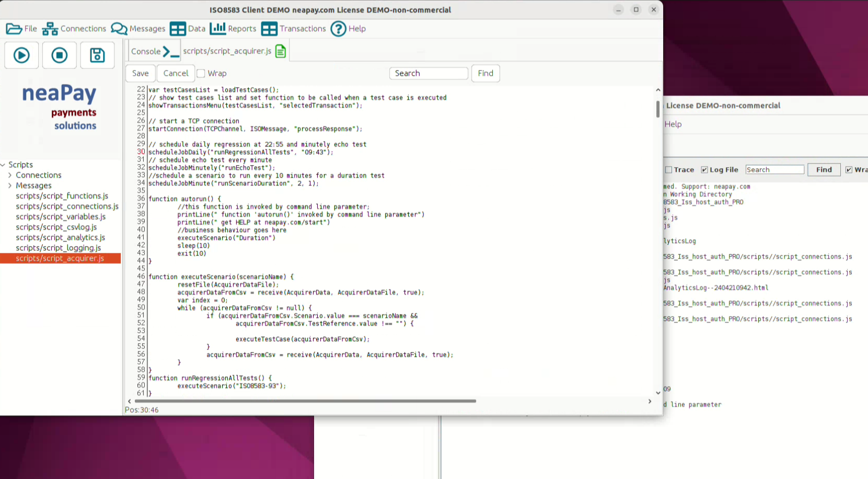868x479 pixels.
Task: Click the horizontal scroll left arrow
Action: [129, 401]
